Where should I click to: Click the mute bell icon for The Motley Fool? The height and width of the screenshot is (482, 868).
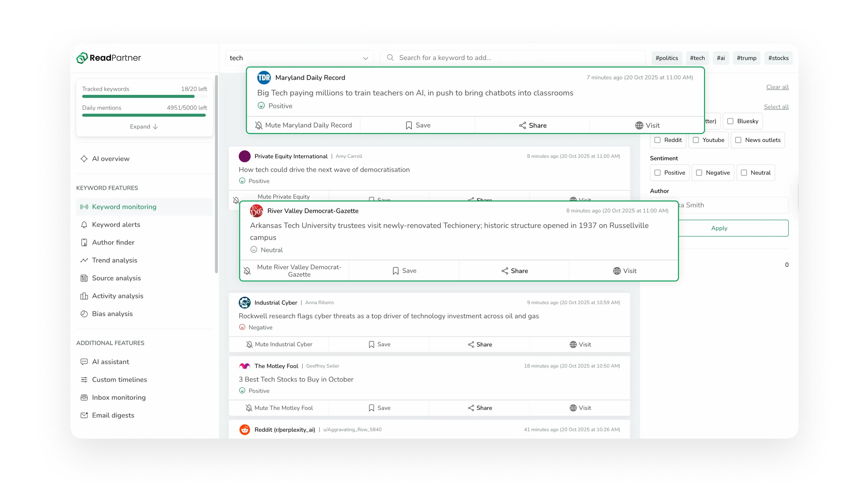[x=249, y=408]
